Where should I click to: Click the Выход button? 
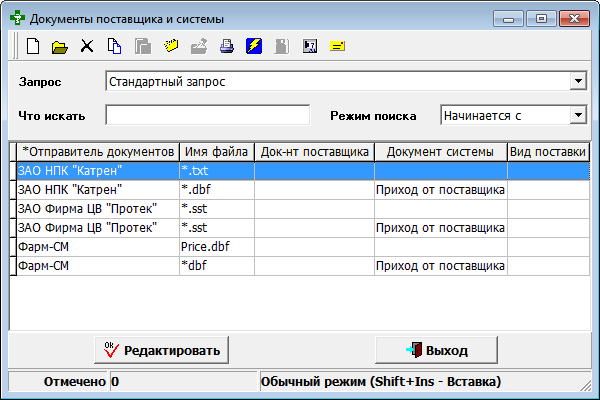[x=437, y=350]
